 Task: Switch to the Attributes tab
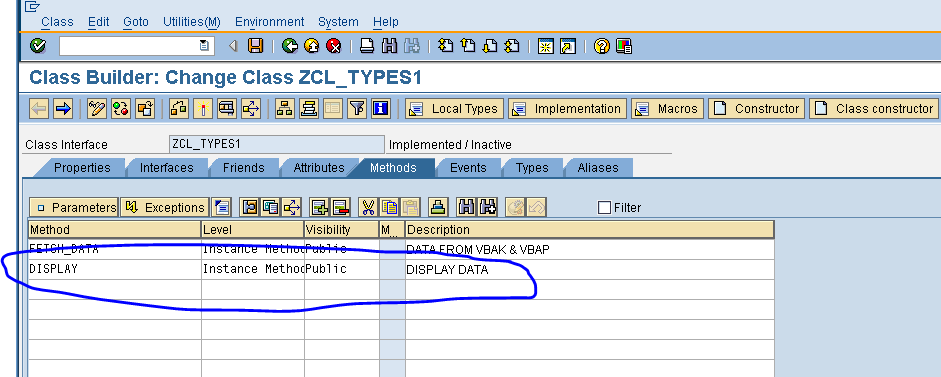pyautogui.click(x=319, y=168)
